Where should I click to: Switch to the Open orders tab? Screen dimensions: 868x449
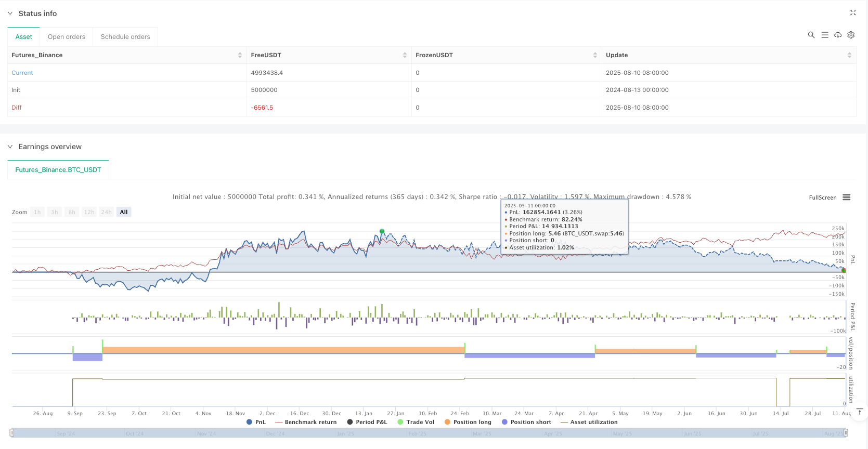[66, 37]
